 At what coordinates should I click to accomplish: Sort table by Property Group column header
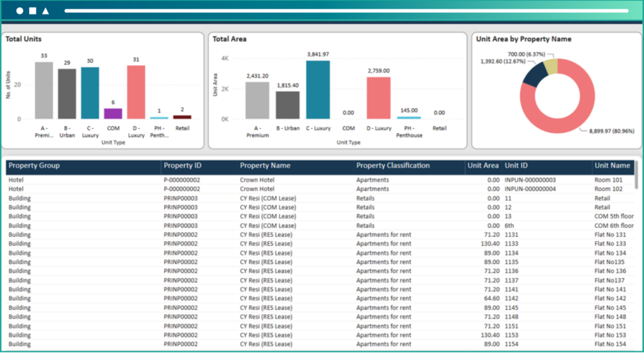[34, 166]
